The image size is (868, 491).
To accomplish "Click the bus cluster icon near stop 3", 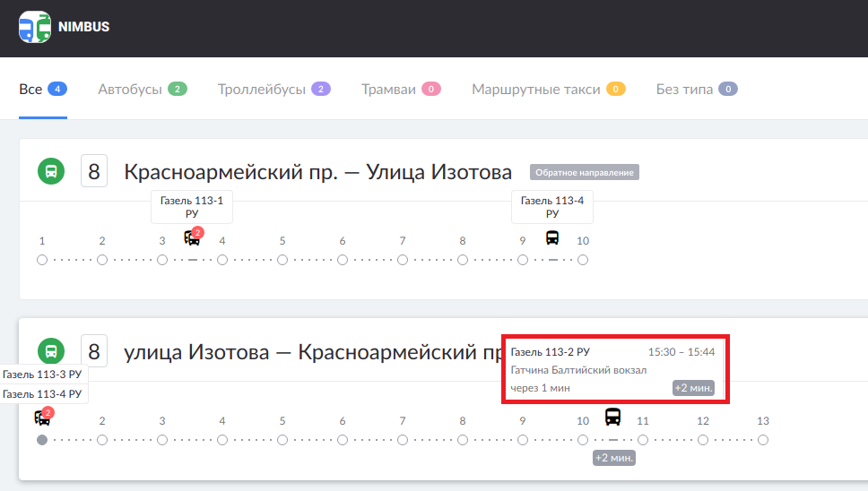I will tap(193, 237).
